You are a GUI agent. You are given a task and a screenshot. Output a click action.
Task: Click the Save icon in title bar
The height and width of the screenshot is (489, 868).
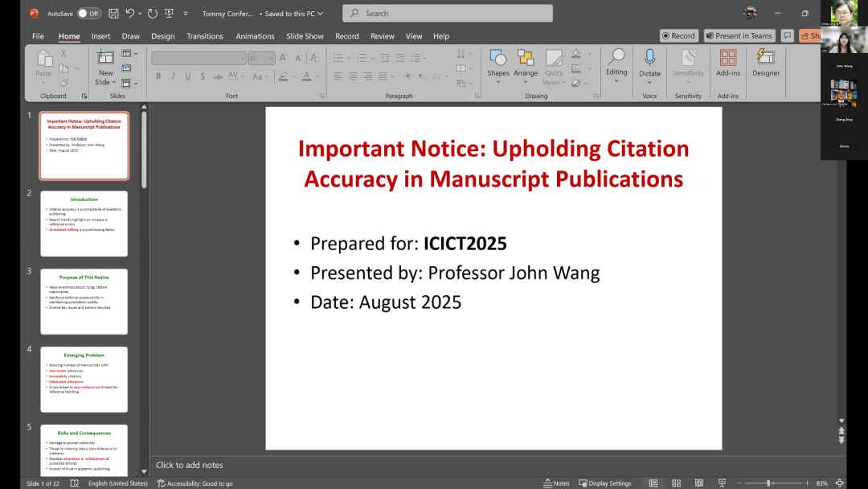[x=113, y=14]
